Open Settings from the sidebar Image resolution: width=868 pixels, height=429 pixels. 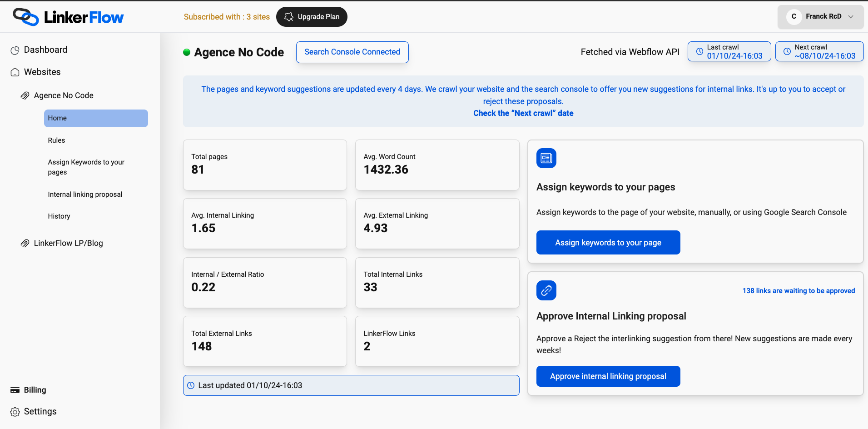40,411
